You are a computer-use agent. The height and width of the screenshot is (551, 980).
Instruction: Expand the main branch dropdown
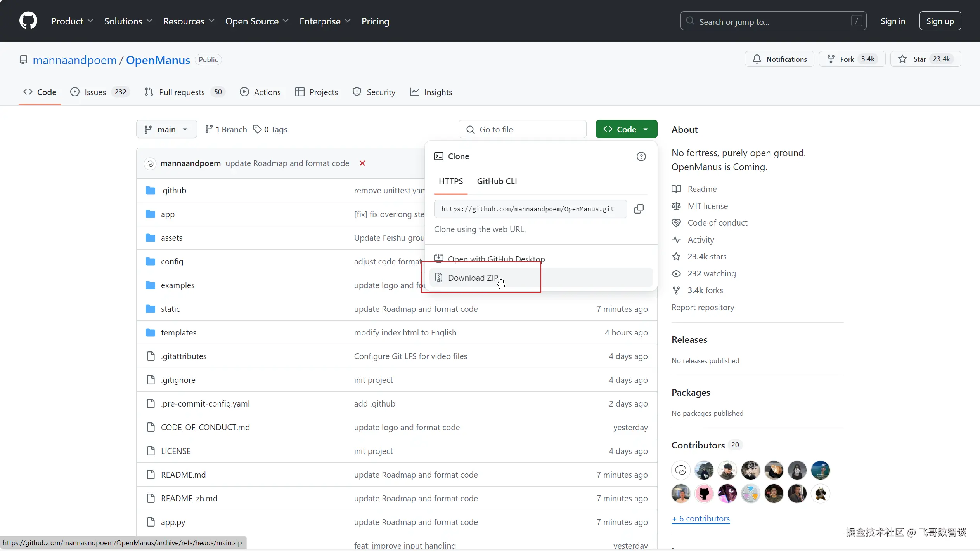click(166, 129)
